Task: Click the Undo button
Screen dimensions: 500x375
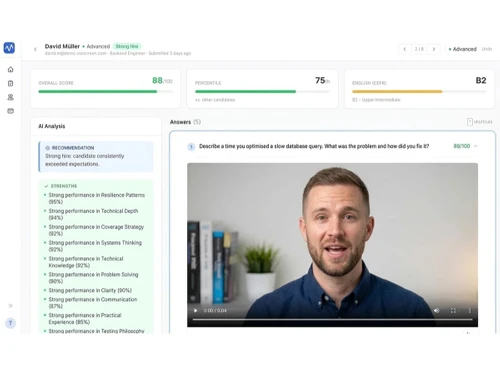Action: tap(487, 49)
